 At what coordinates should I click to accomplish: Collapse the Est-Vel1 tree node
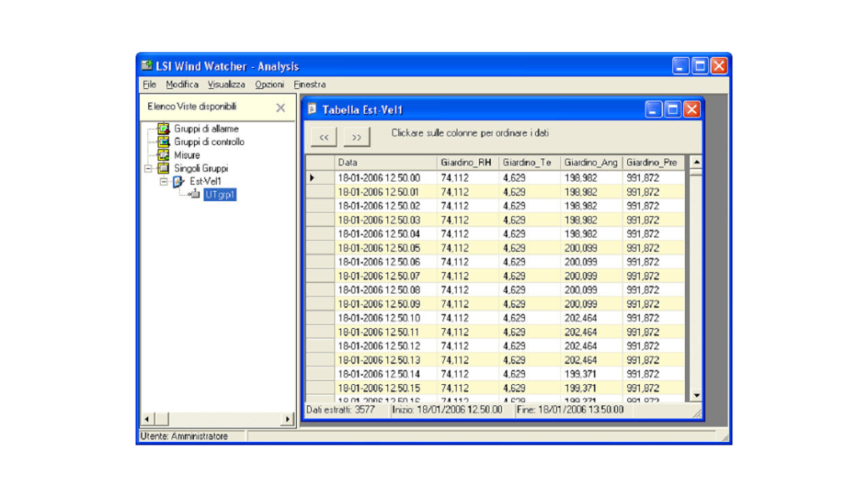point(164,181)
